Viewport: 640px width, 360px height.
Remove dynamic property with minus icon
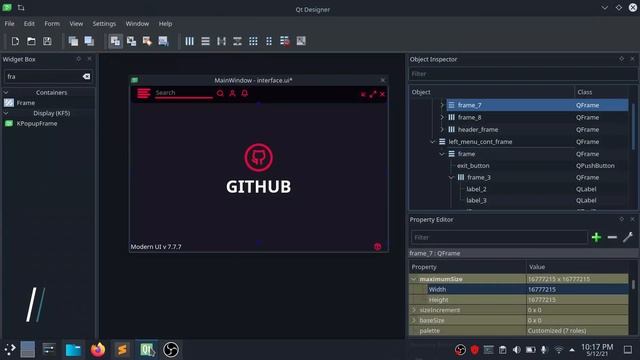click(612, 237)
